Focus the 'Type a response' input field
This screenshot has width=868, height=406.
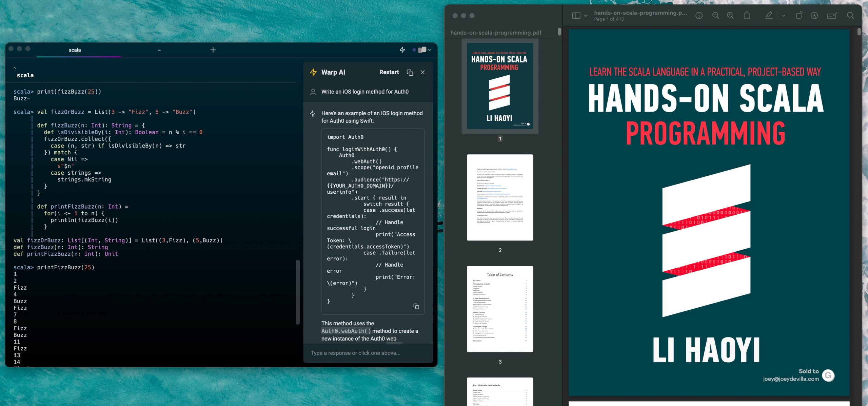point(368,353)
